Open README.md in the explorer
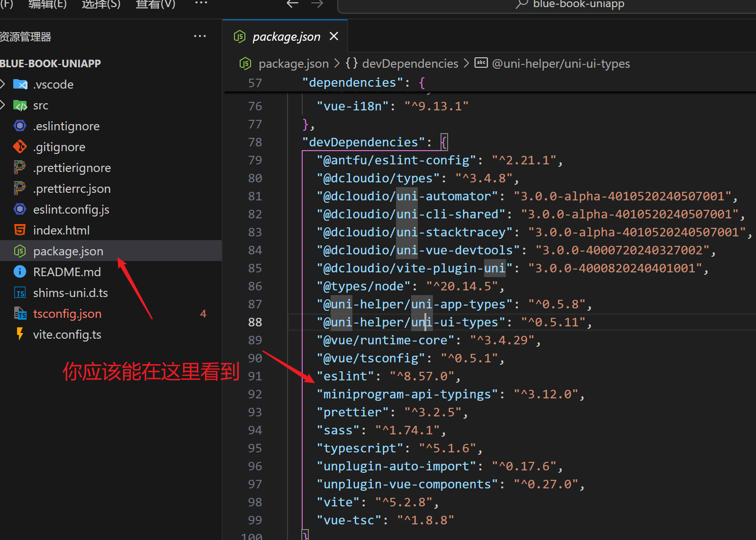 [x=67, y=272]
